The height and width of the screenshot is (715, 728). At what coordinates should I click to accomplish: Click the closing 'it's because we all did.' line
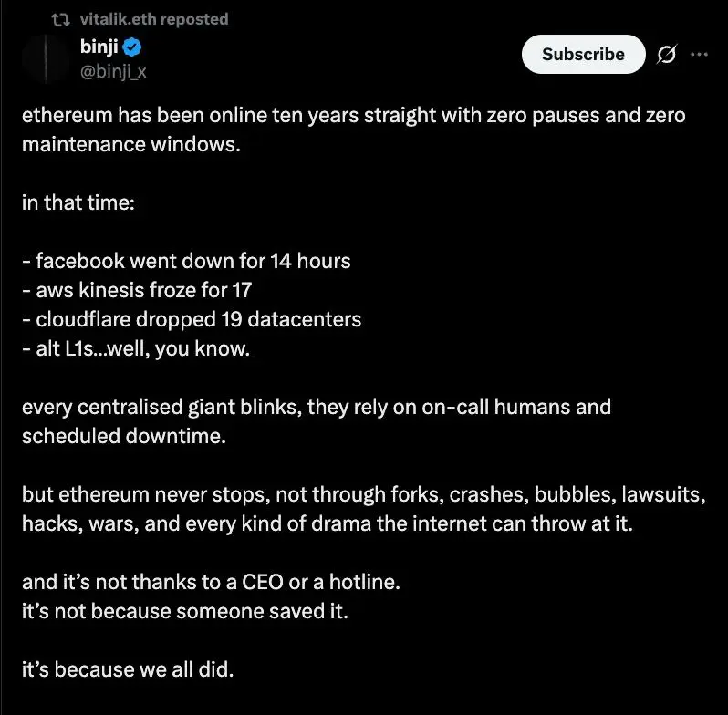pos(128,669)
